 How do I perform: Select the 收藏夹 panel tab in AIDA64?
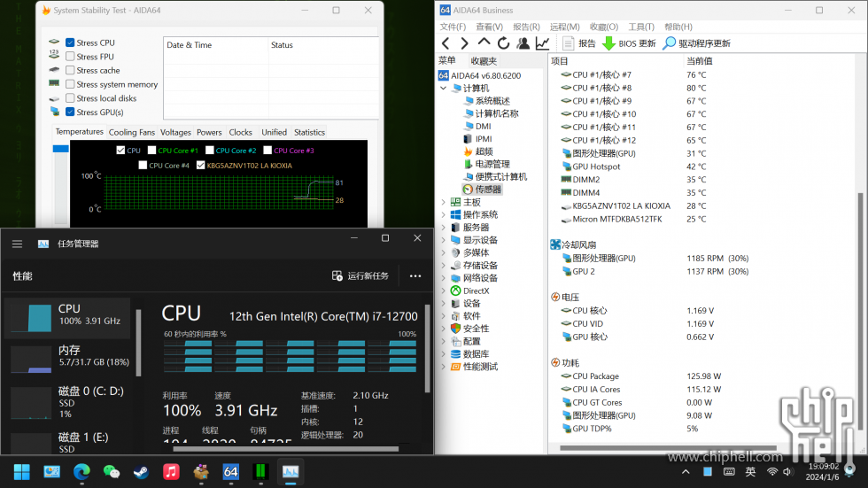tap(484, 61)
